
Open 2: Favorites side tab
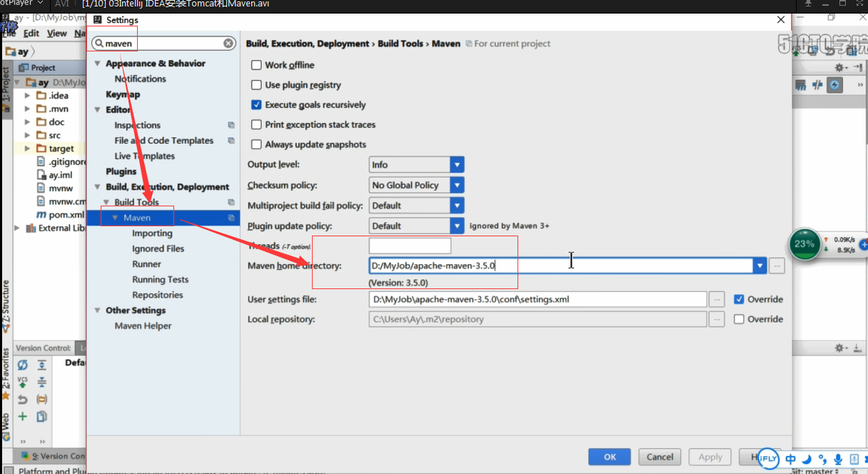pyautogui.click(x=6, y=373)
